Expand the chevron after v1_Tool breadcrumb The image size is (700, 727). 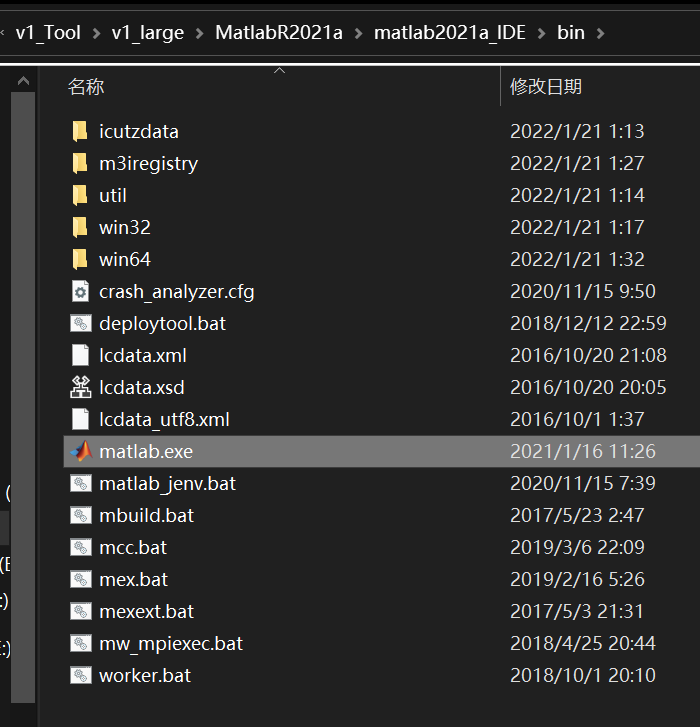(x=96, y=33)
